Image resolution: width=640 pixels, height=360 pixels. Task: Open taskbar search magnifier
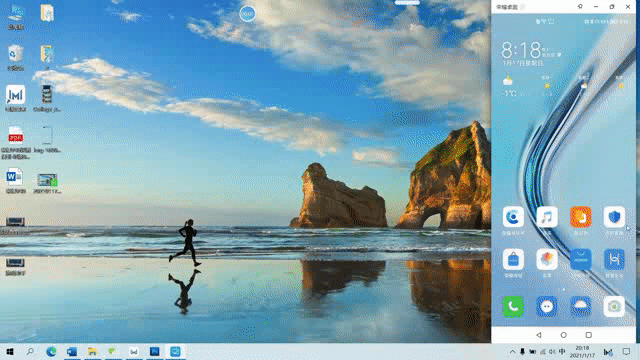click(30, 351)
